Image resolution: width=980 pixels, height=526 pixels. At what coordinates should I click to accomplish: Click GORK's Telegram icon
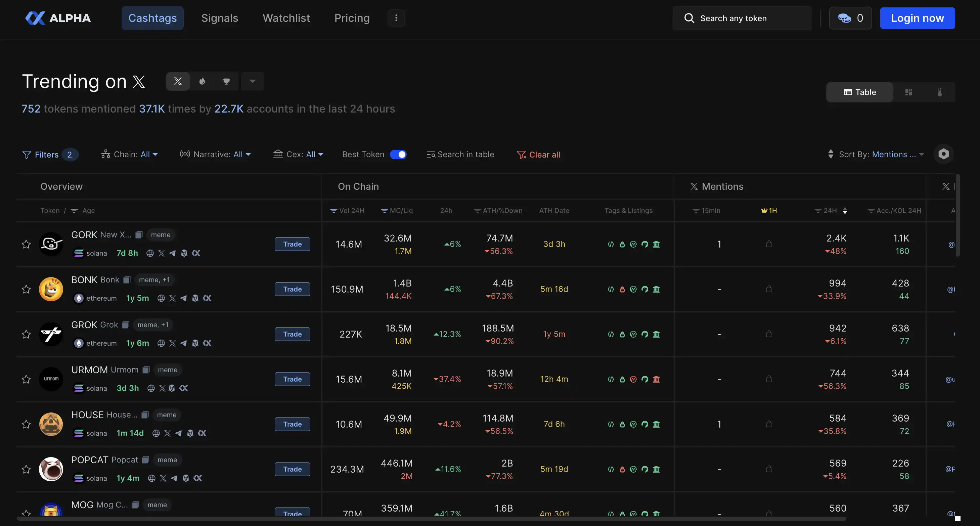pyautogui.click(x=172, y=253)
